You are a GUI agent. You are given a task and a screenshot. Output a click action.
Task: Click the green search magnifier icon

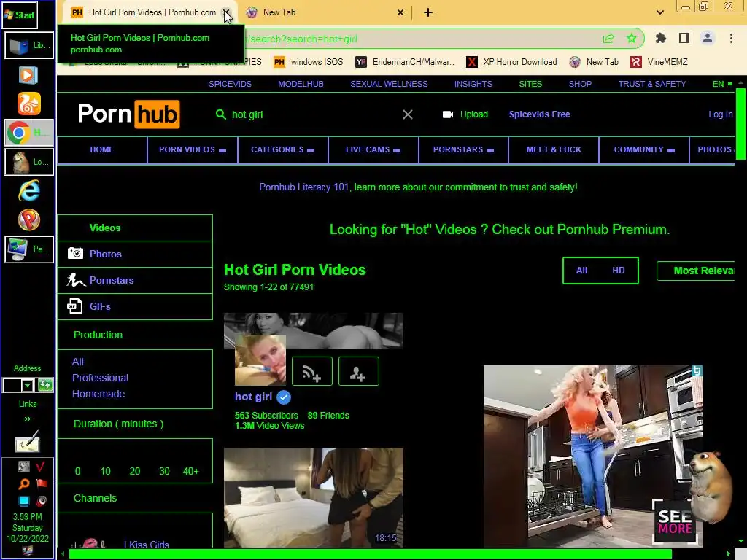click(x=220, y=114)
